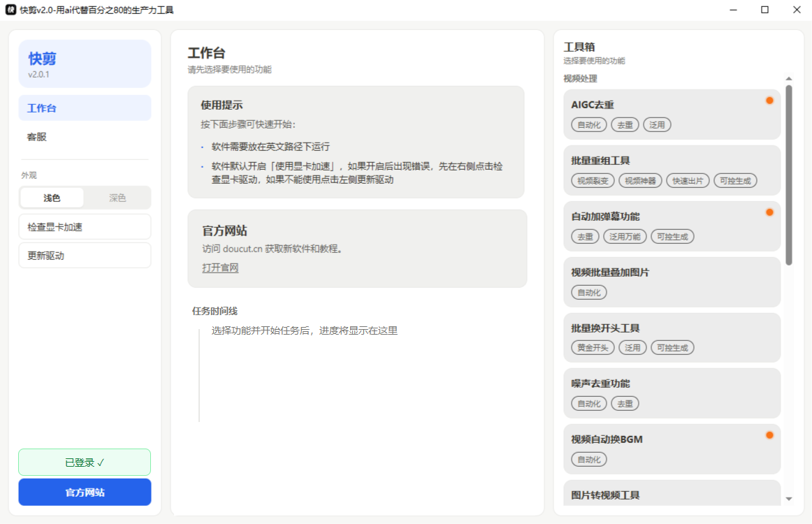Select the 批量换开头工具 card
The height and width of the screenshot is (524, 812).
point(672,337)
